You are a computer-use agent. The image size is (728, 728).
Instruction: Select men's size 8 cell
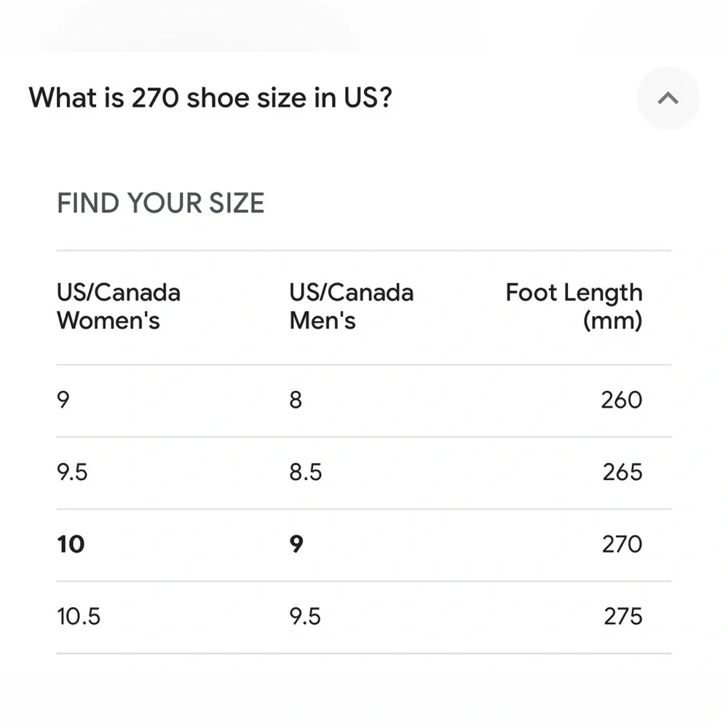pos(296,400)
